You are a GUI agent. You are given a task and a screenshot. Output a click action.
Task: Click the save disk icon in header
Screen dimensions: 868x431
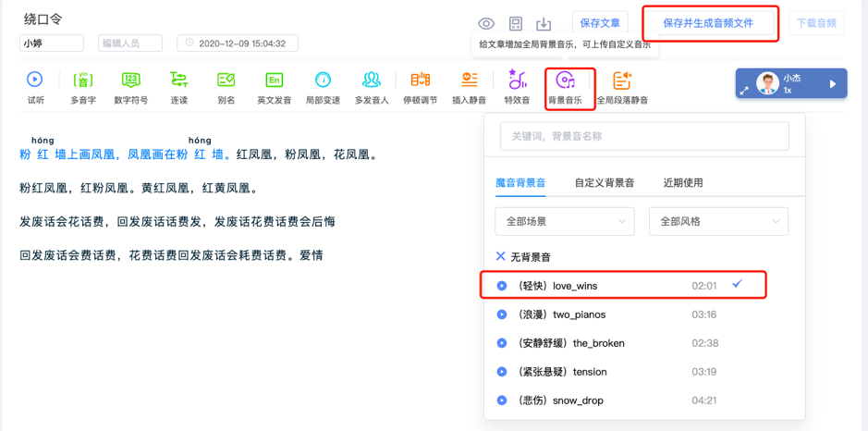coord(516,23)
